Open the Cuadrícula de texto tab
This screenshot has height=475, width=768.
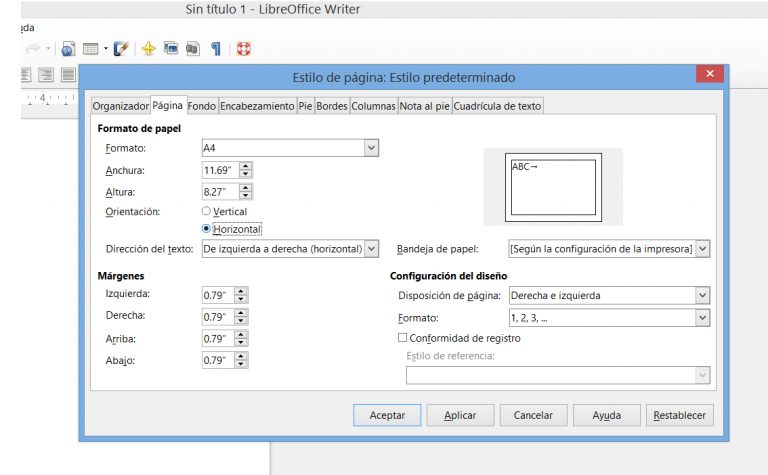point(497,106)
